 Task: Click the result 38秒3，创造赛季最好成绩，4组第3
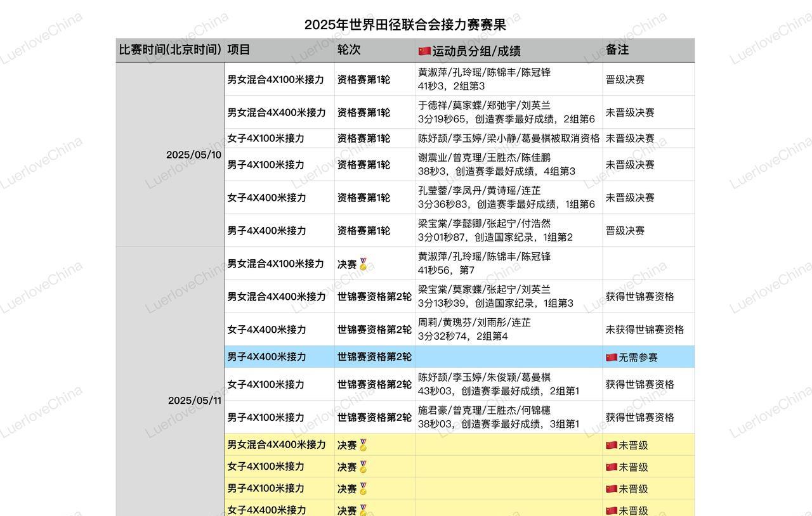(x=497, y=171)
